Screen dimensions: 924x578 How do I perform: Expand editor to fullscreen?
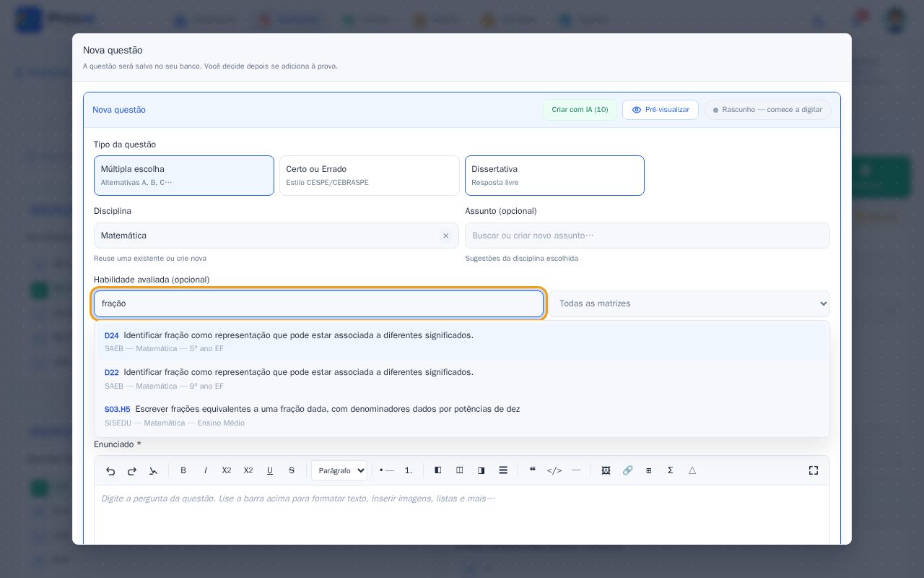(x=814, y=470)
